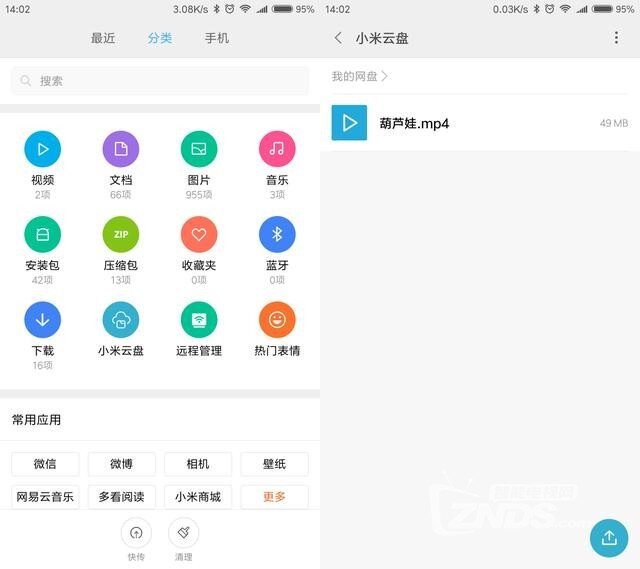The height and width of the screenshot is (569, 640).
Task: Tap the left status bar Wi-Fi icon
Action: click(x=245, y=9)
